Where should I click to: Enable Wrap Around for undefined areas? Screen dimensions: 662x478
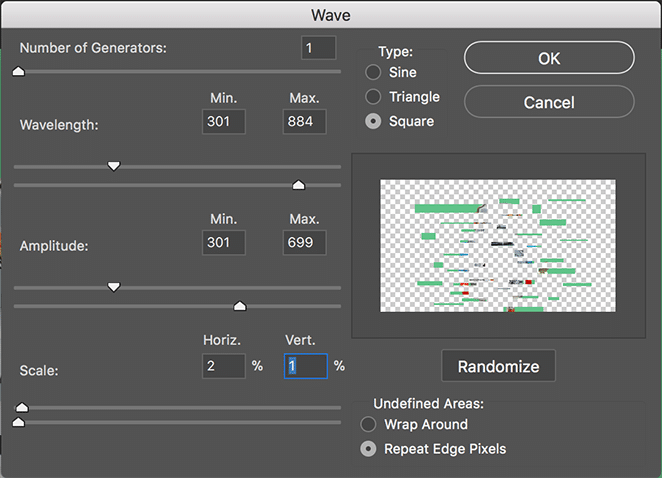[368, 424]
